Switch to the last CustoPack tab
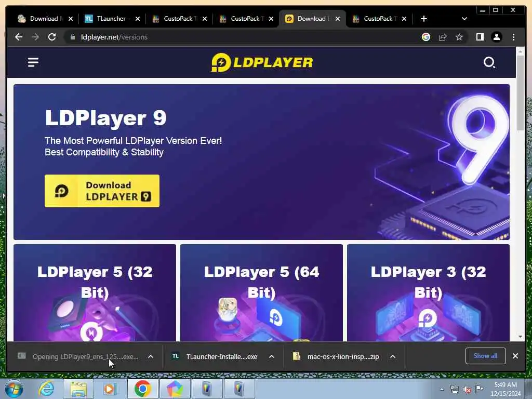Viewport: 532px width, 399px height. click(x=376, y=19)
